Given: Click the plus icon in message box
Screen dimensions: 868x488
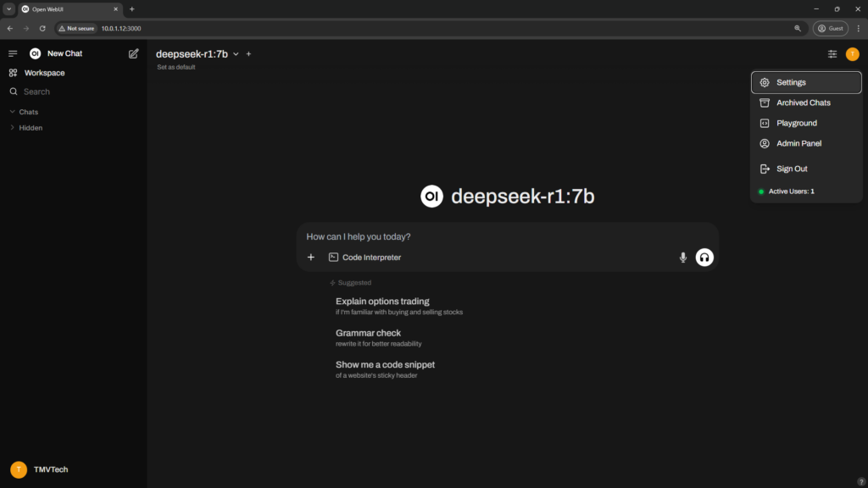Looking at the screenshot, I should pyautogui.click(x=311, y=258).
